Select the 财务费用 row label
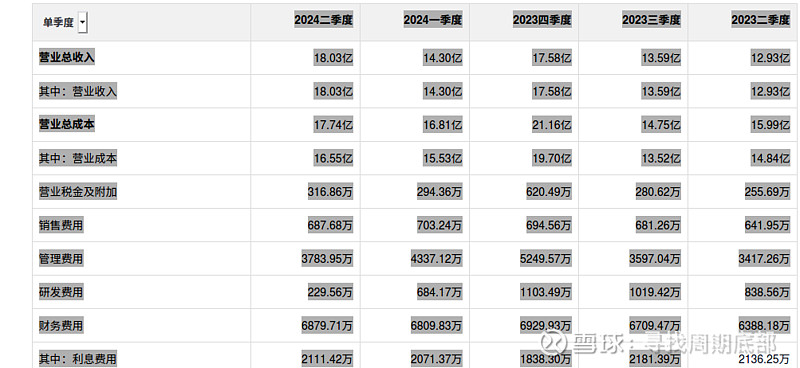 pos(61,326)
